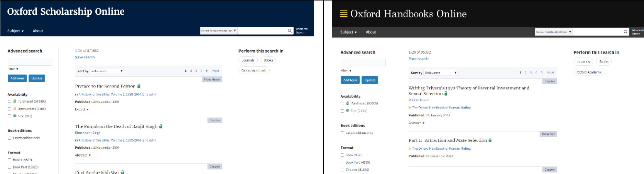This screenshot has width=644, height=174.
Task: Click the Oxford Scholarship Online search magnifier icon
Action: (290, 31)
